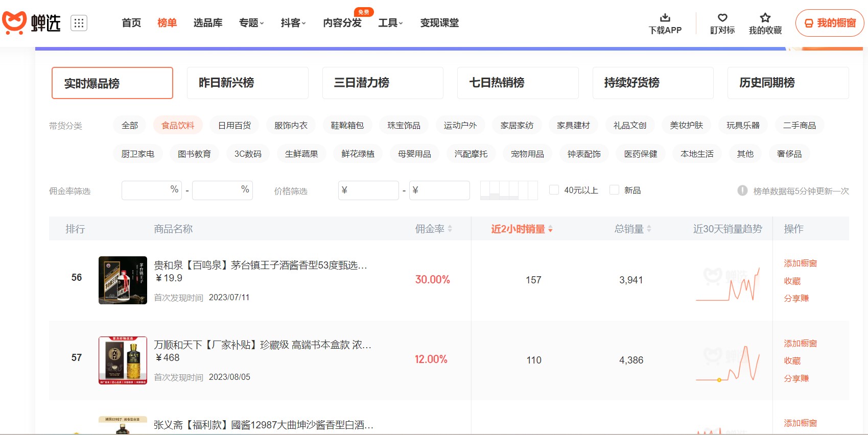
Task: Click the maximum price ¥ input
Action: click(x=439, y=190)
